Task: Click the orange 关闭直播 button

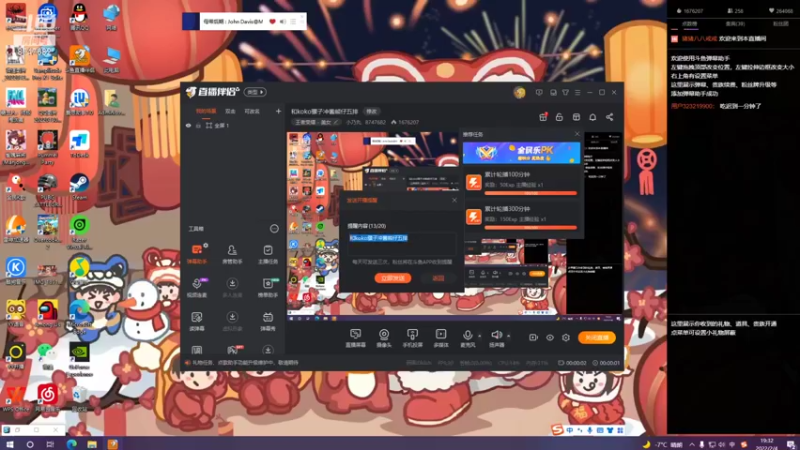Action: click(x=596, y=338)
